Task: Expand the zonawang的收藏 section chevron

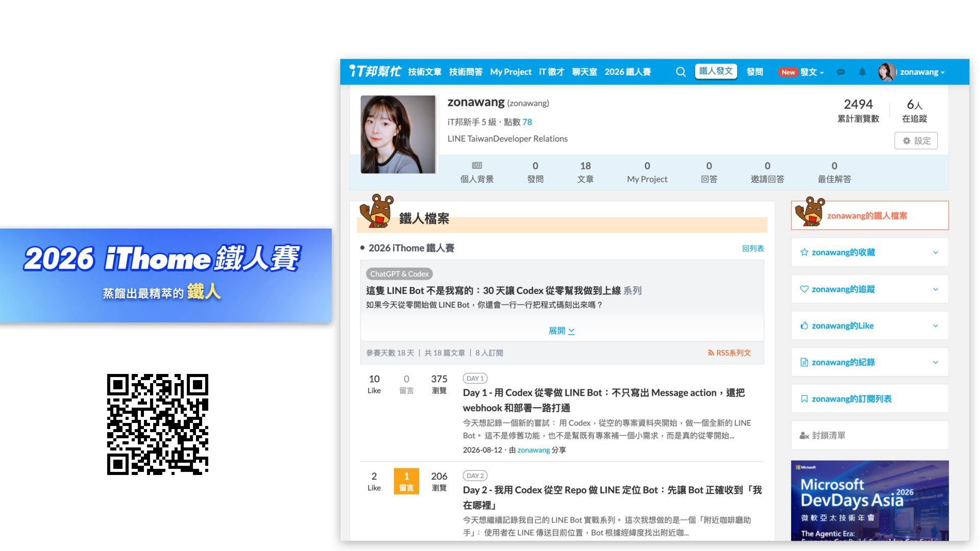Action: [936, 252]
